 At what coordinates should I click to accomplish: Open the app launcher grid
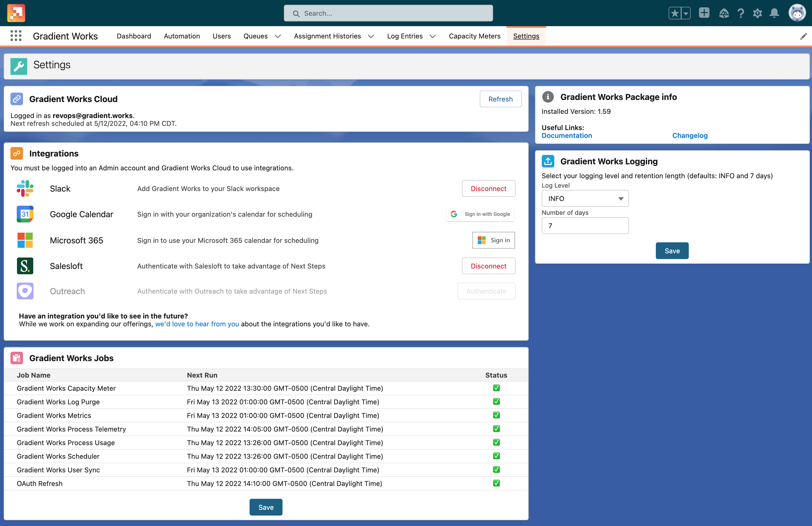click(x=16, y=36)
